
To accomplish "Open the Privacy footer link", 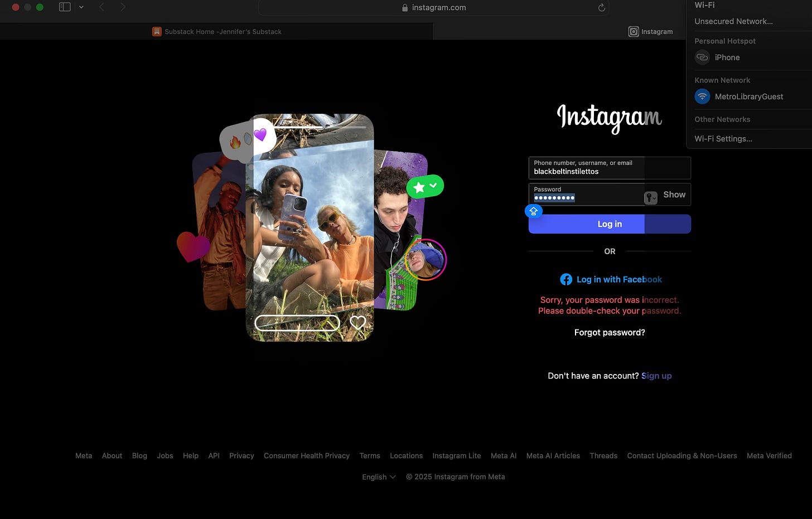I will 241,455.
